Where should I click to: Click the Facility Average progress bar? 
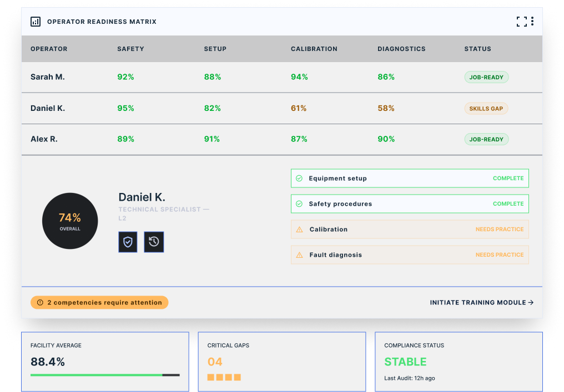[105, 375]
